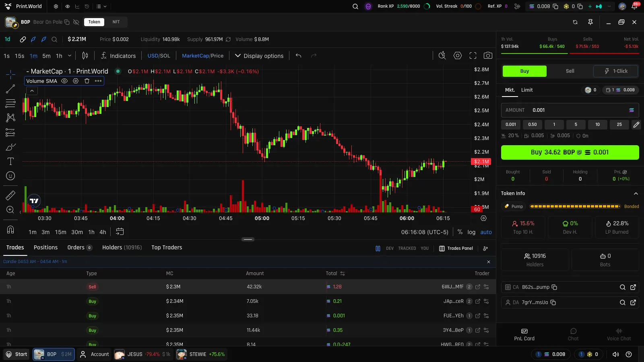Open the 1d stats period selector
The width and height of the screenshot is (644, 362).
pos(7,39)
